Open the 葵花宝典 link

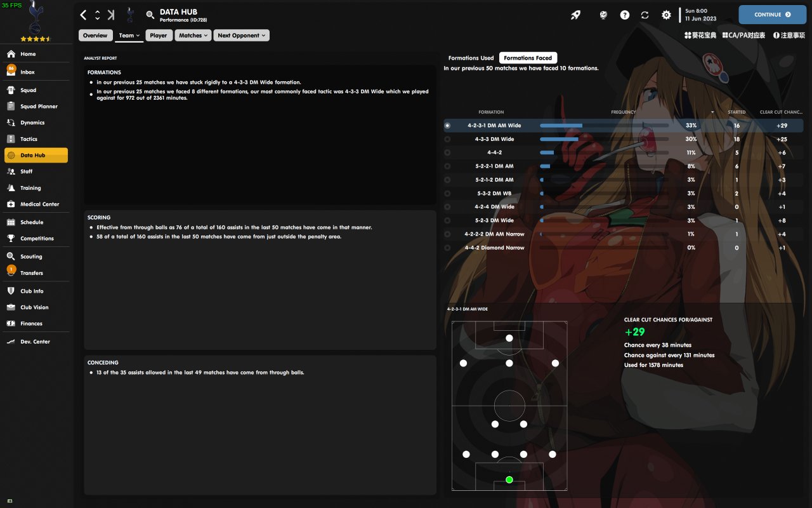coord(700,36)
